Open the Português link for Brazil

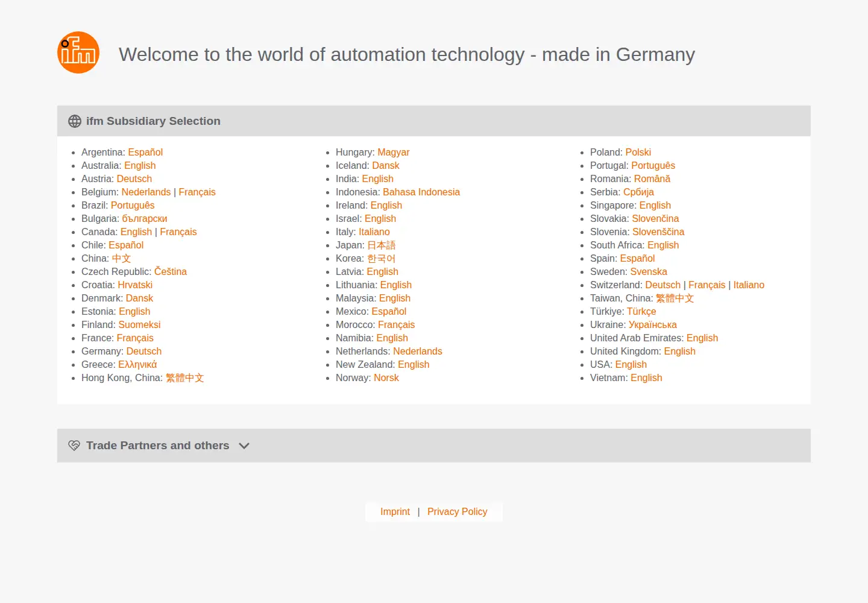(x=133, y=205)
